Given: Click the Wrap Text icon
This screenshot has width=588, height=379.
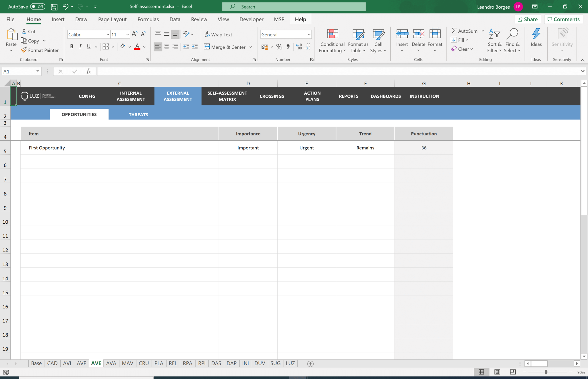Looking at the screenshot, I should point(207,34).
